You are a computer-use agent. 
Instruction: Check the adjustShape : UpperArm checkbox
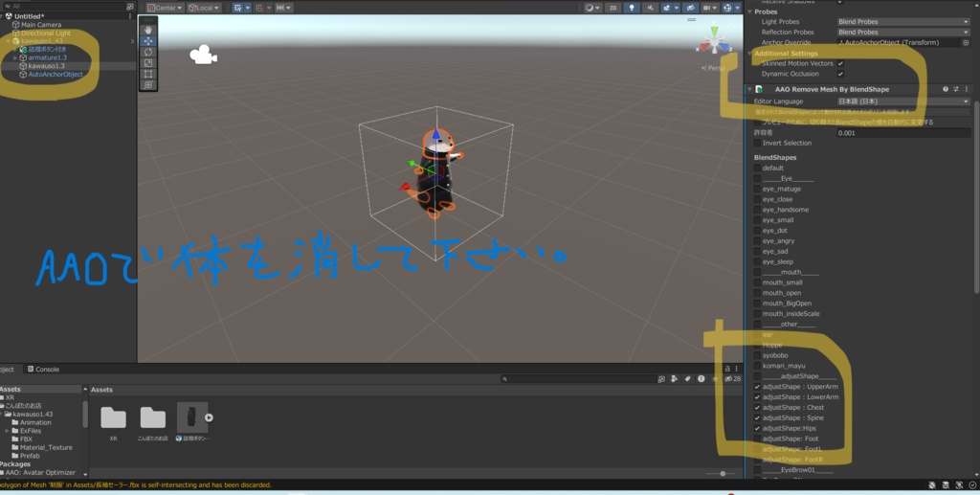pos(758,387)
